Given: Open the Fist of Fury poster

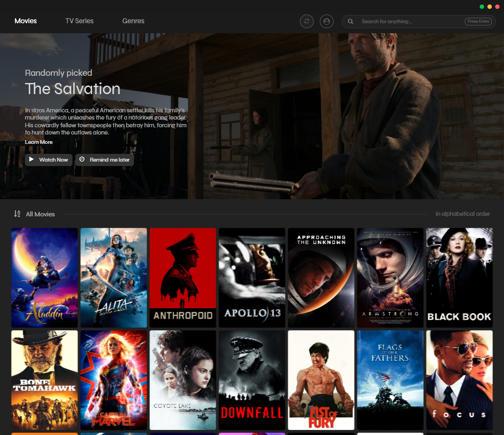Looking at the screenshot, I should [x=321, y=380].
